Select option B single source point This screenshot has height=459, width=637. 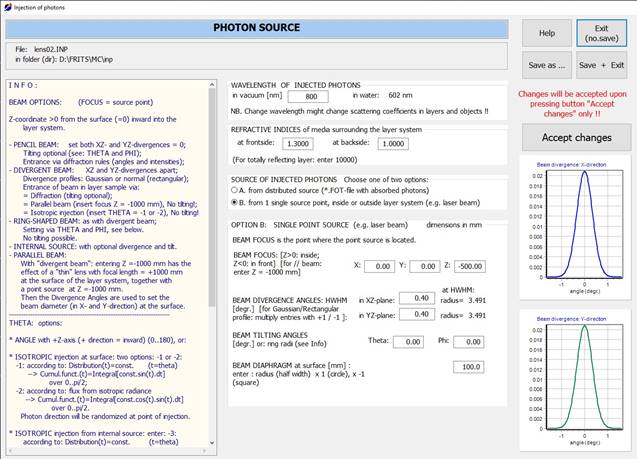coord(234,202)
